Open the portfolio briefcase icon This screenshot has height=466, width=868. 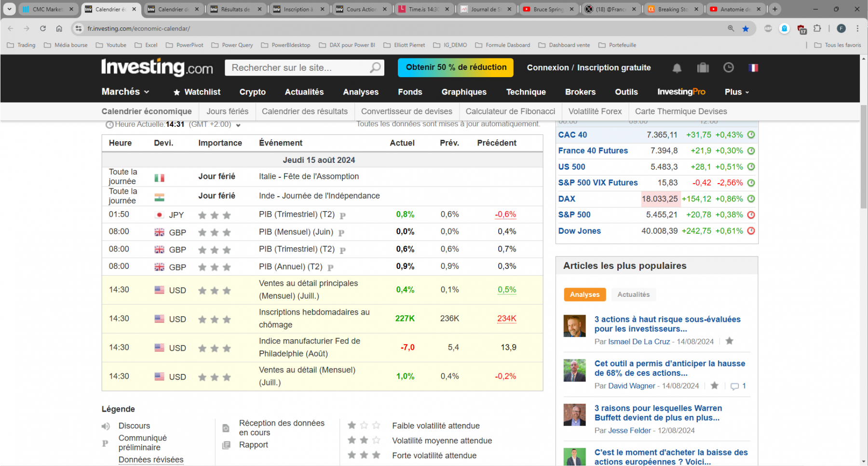coord(703,68)
